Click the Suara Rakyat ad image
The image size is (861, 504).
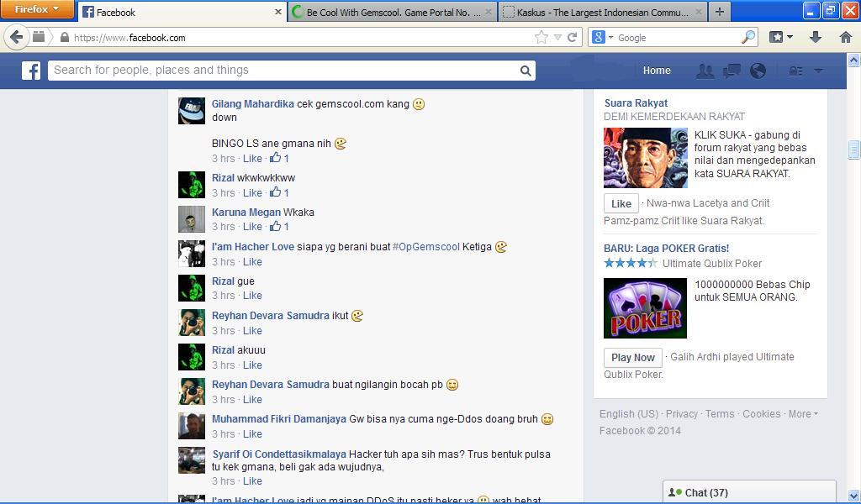point(645,158)
